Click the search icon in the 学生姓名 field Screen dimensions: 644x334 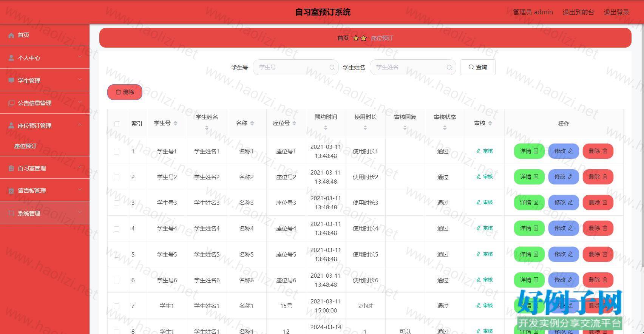tap(449, 67)
